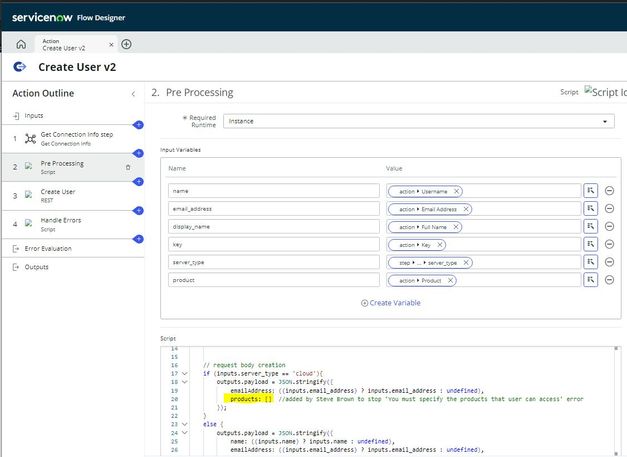The image size is (627, 457).
Task: Click the blue back arrow icon
Action: coord(20,67)
